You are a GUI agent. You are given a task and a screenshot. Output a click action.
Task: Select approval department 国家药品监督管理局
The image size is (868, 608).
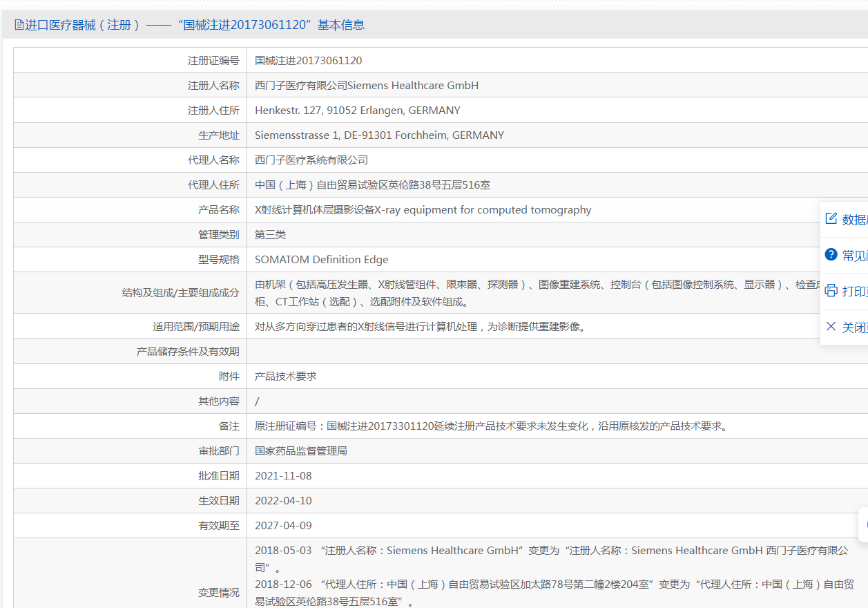point(300,451)
